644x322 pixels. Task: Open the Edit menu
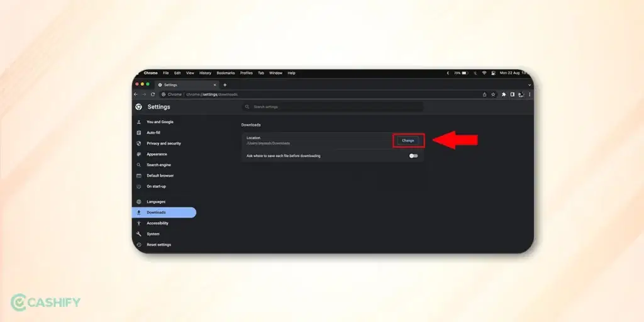tap(177, 73)
